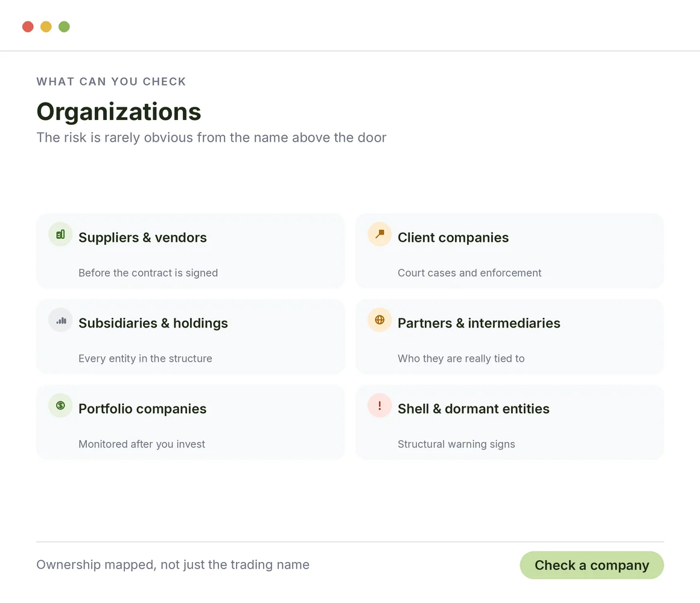
Task: Open the Shell & dormant entities title
Action: pos(474,409)
